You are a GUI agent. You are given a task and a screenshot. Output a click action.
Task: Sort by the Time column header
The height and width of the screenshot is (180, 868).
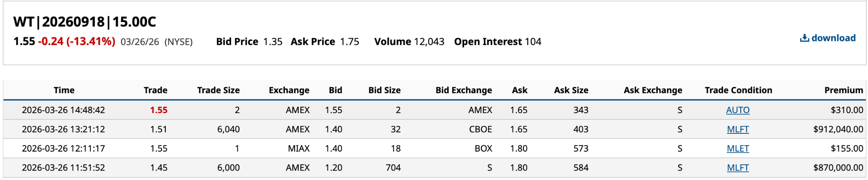(64, 90)
